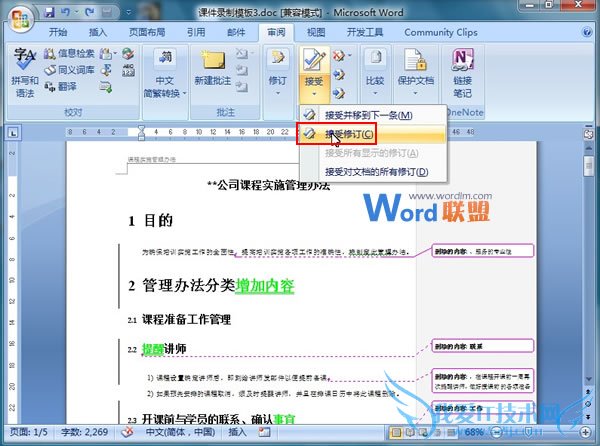Click the scrollbar down arrow
This screenshot has width=600, height=446.
pos(589,379)
